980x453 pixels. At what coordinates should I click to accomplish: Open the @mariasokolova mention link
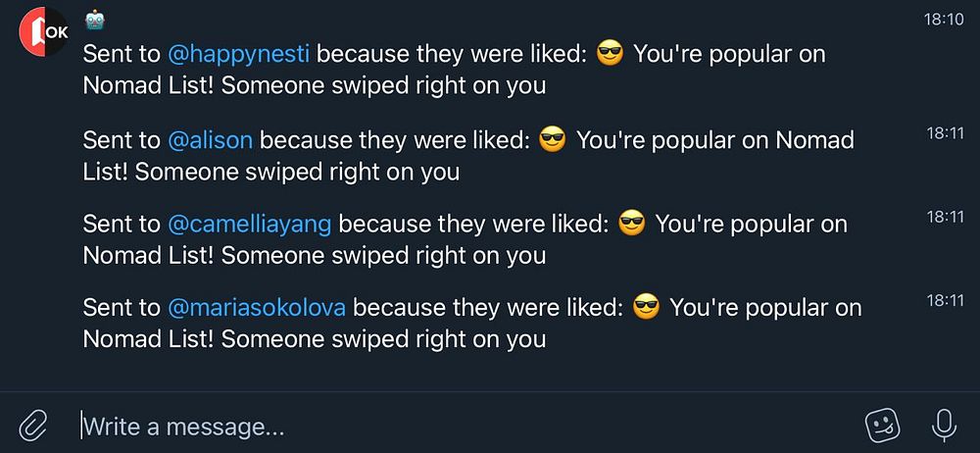pos(257,308)
